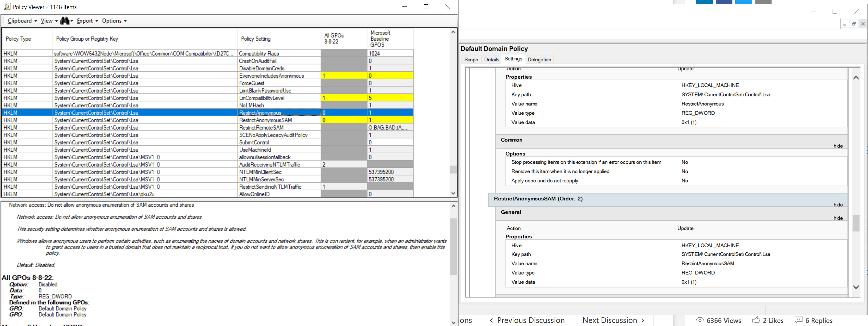Open the Export dropdown menu
This screenshot has width=868, height=326.
click(x=87, y=21)
